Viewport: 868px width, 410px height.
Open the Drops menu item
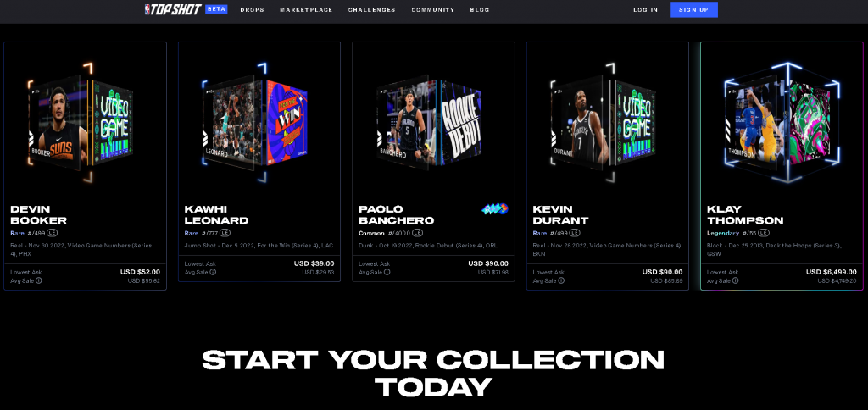coord(253,10)
